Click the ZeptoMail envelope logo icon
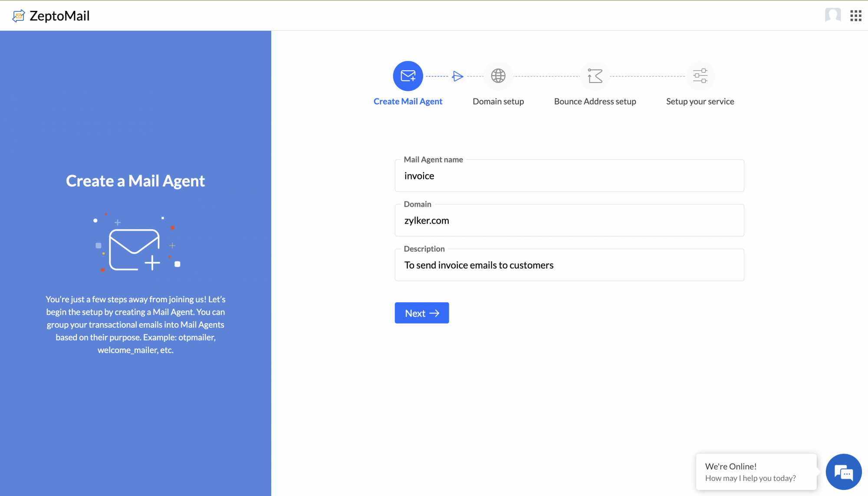Screen dimensions: 868x496 [18, 16]
